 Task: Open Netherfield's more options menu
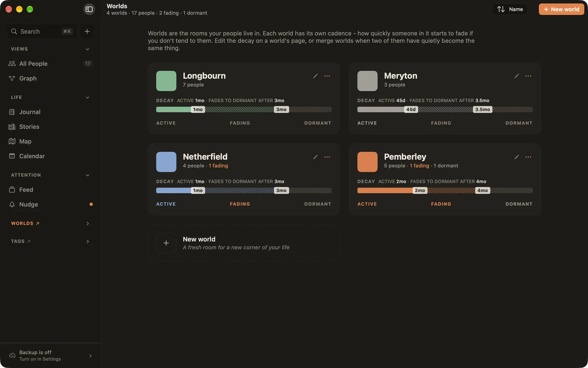327,157
